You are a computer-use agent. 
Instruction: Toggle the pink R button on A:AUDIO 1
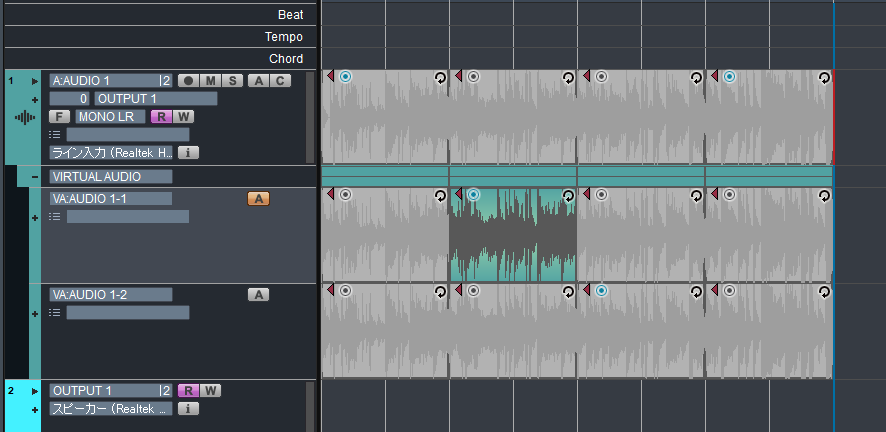[160, 117]
